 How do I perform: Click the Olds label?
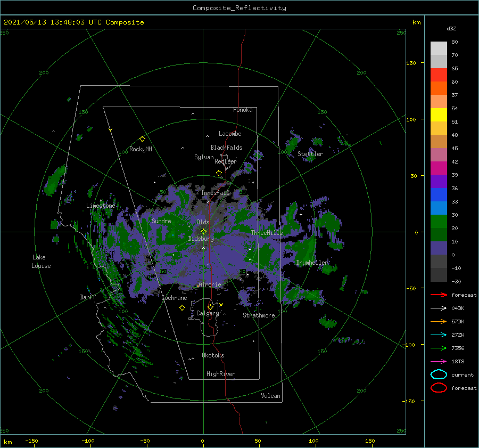(203, 222)
